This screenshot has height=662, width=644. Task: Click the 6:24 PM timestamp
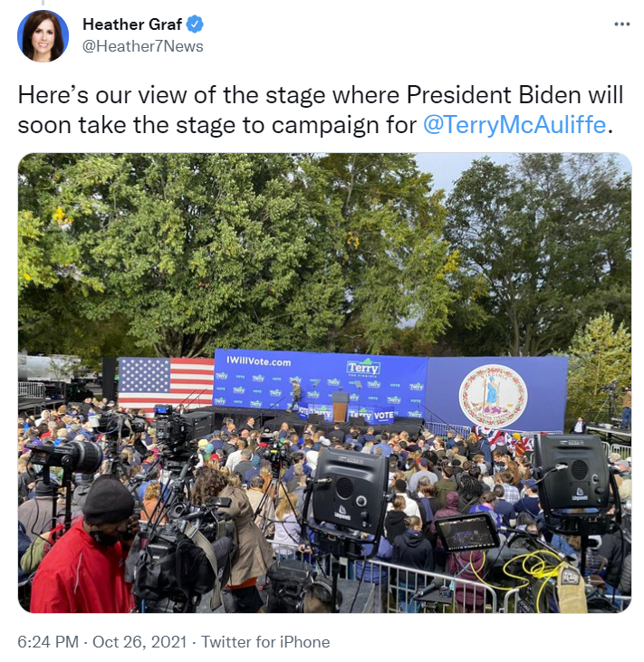[48, 642]
